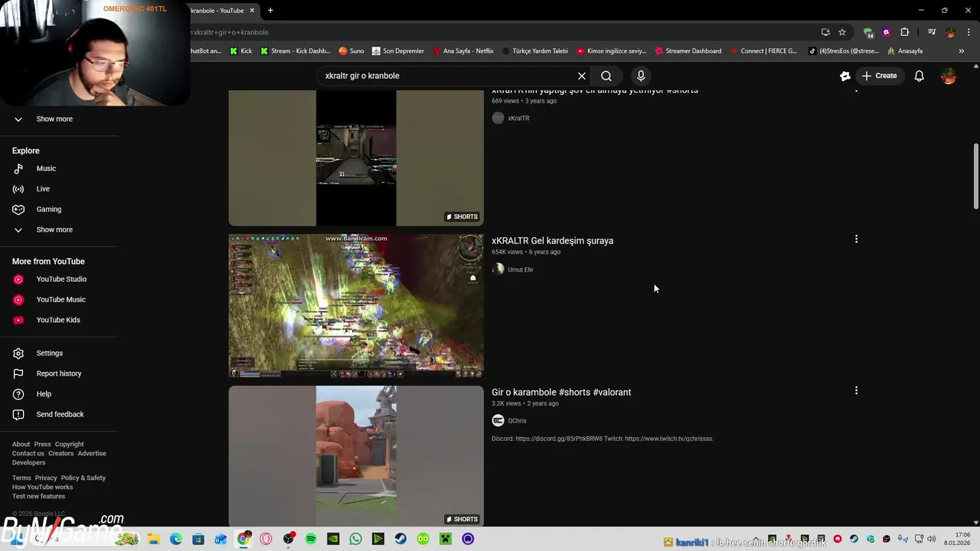Run the search with the magnifier button
Viewport: 980px width, 551px height.
click(x=606, y=76)
